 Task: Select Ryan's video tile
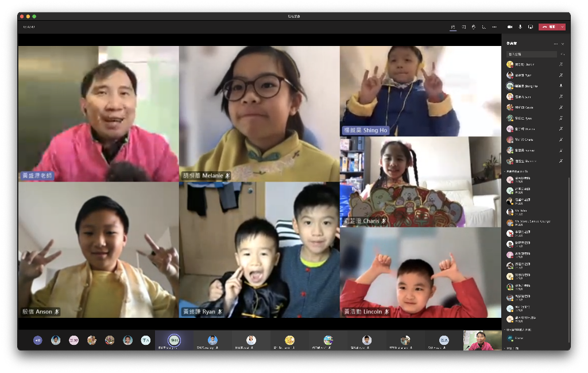pos(259,250)
